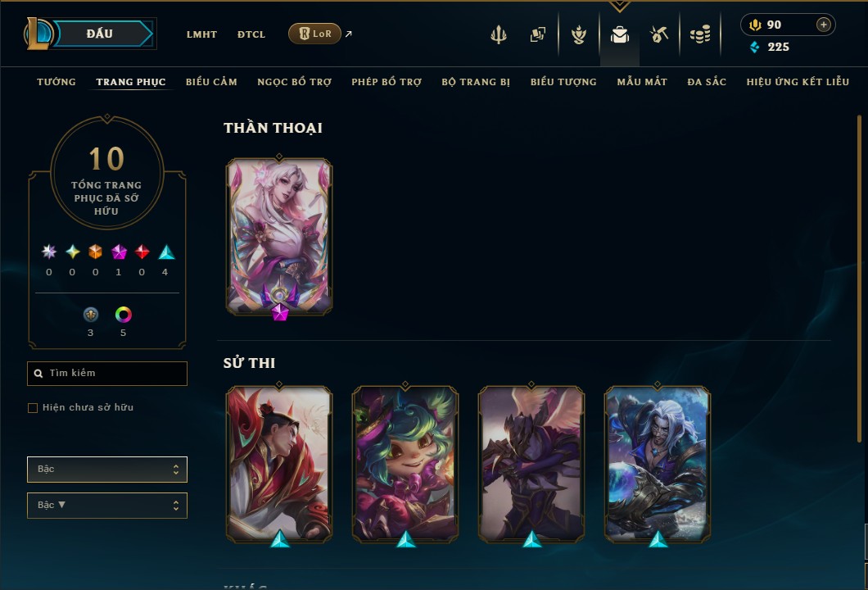Click the 'Tìm kiếm' search field
This screenshot has width=868, height=590.
[x=106, y=374]
